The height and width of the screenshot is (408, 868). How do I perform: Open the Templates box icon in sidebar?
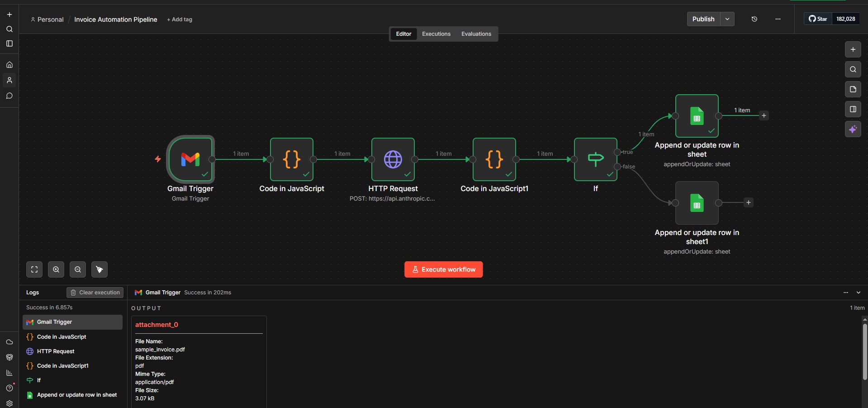click(x=9, y=357)
